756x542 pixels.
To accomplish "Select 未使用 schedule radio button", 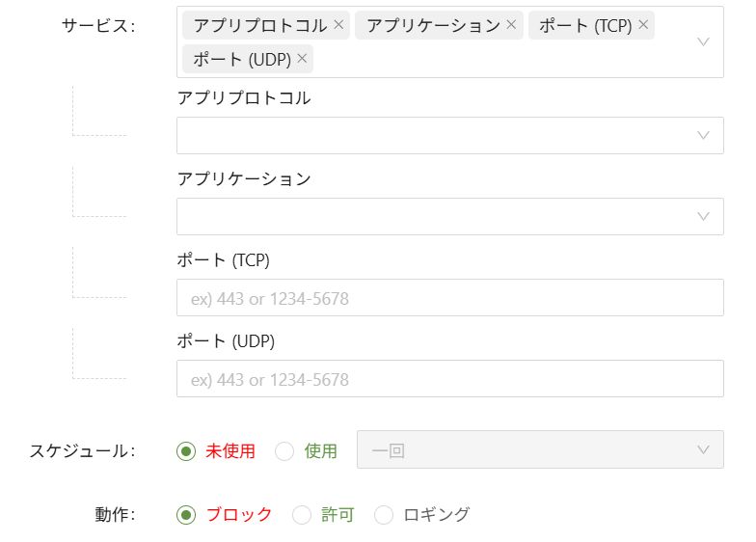I will [187, 450].
